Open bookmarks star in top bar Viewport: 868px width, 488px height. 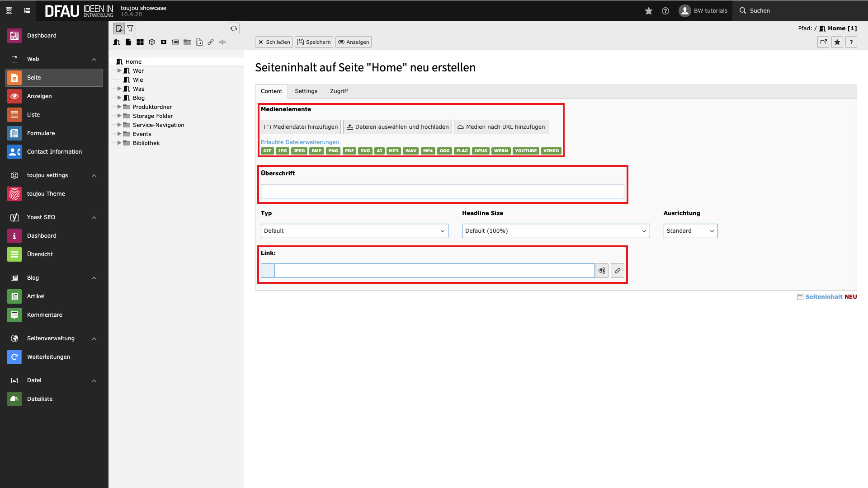[649, 10]
